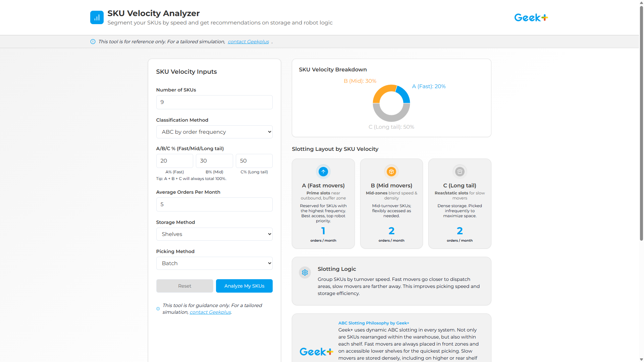The image size is (644, 362).
Task: Click the Analyze My SKUs button
Action: point(244,286)
